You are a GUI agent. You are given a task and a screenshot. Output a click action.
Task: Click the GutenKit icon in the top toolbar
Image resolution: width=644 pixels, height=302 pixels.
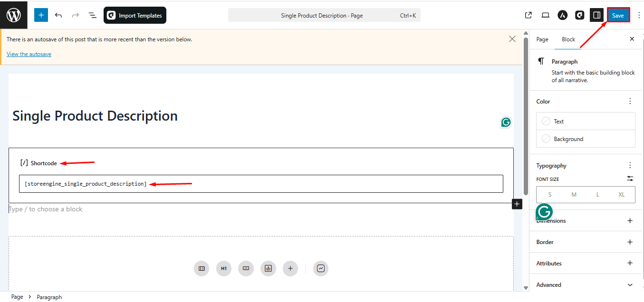[x=579, y=15]
